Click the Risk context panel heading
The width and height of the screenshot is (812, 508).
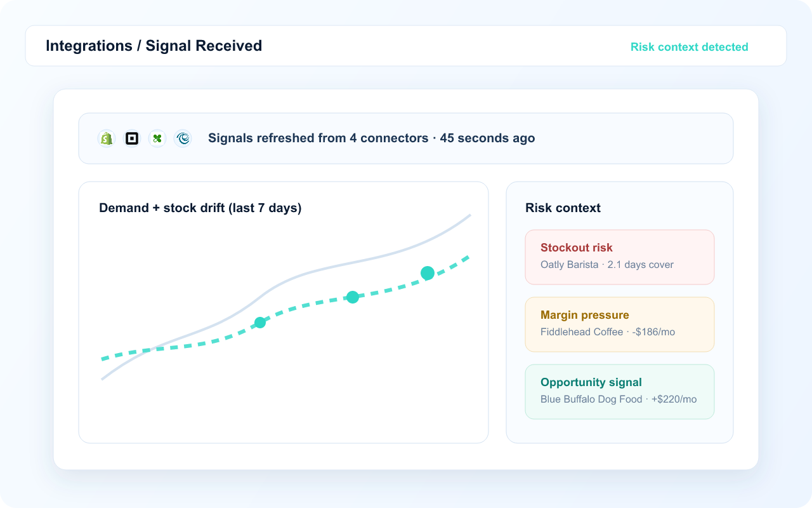[x=562, y=208]
